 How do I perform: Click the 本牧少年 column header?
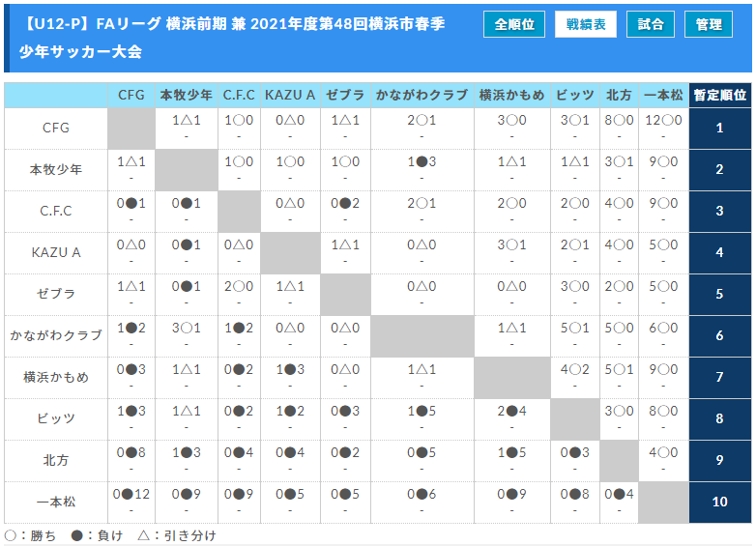click(187, 96)
